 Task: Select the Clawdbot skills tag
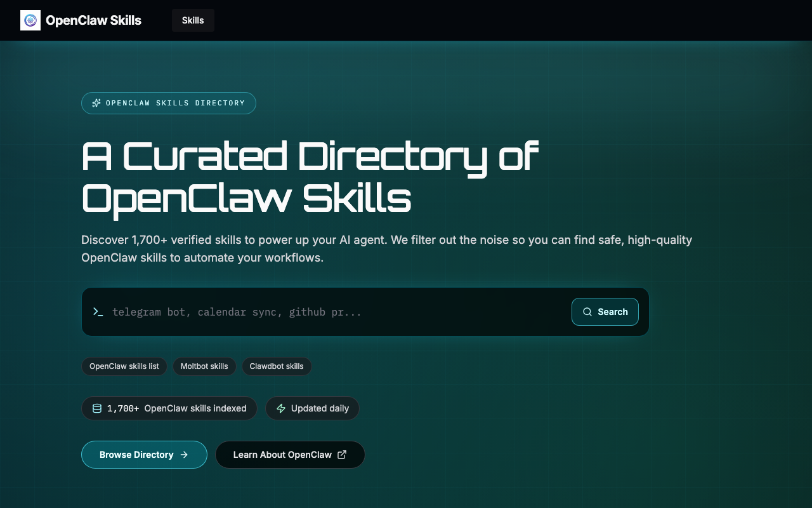pos(277,366)
